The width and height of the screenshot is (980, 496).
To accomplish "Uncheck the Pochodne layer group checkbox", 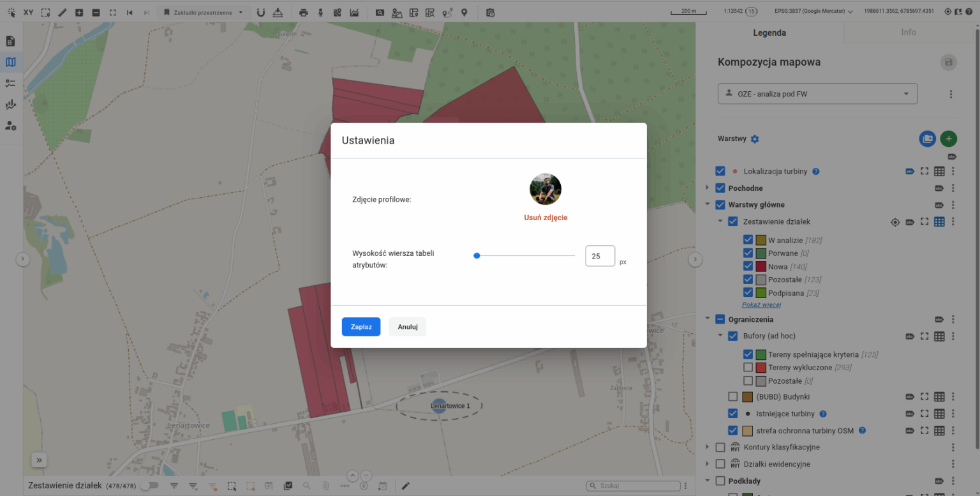I will [720, 188].
